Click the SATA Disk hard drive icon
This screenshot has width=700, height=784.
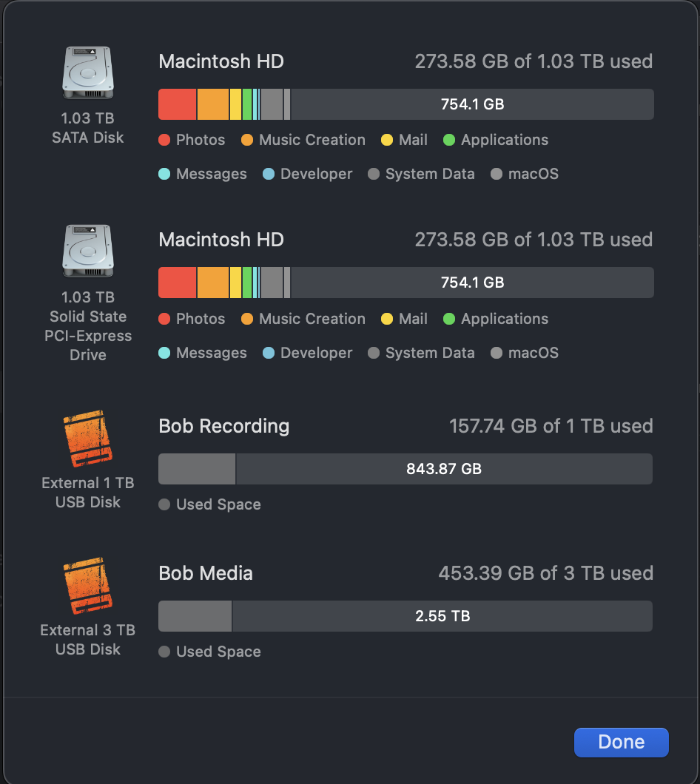tap(88, 72)
